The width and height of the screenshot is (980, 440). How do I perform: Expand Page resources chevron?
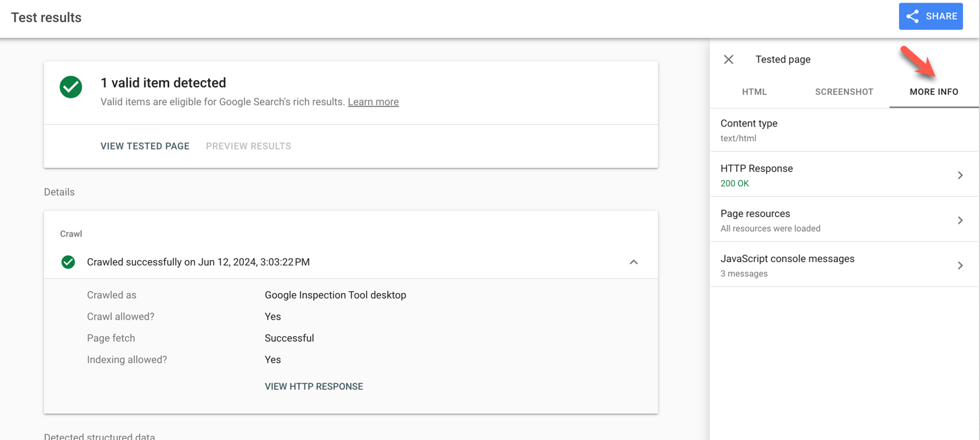coord(960,220)
